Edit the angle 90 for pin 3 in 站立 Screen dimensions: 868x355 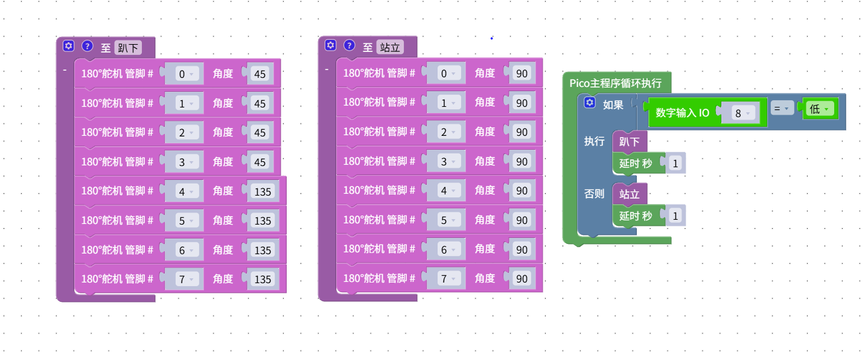(522, 161)
